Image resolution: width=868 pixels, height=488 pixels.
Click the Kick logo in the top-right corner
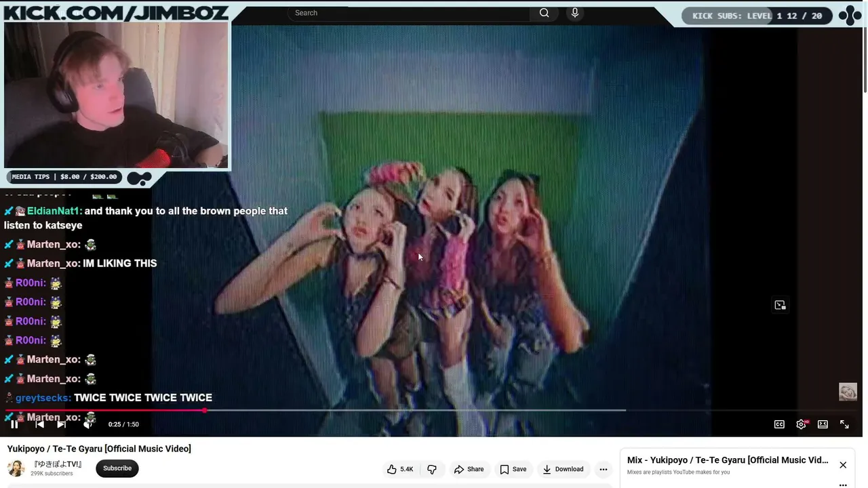tap(850, 16)
